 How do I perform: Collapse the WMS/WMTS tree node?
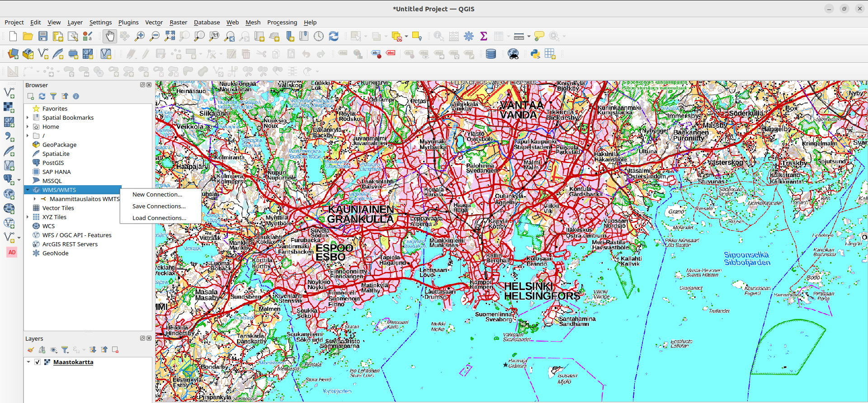[28, 190]
